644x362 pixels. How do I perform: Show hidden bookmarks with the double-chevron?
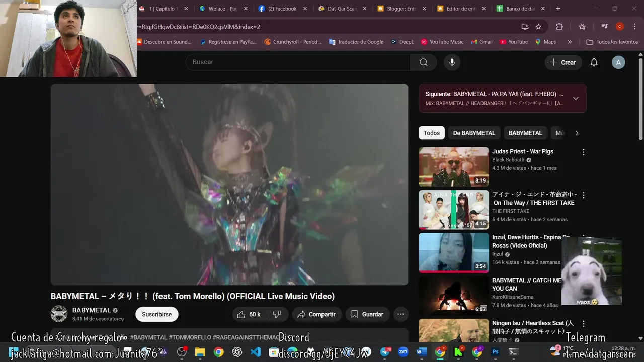pyautogui.click(x=570, y=42)
